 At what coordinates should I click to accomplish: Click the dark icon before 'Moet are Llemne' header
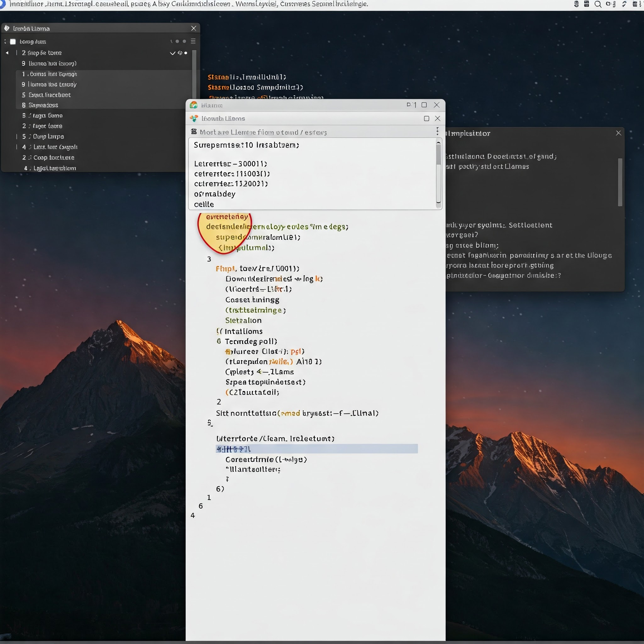coord(194,132)
